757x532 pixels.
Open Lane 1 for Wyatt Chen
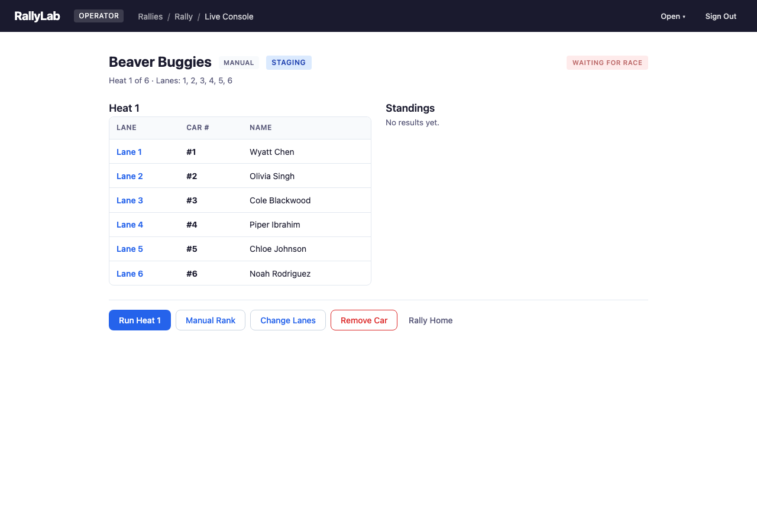pyautogui.click(x=129, y=152)
